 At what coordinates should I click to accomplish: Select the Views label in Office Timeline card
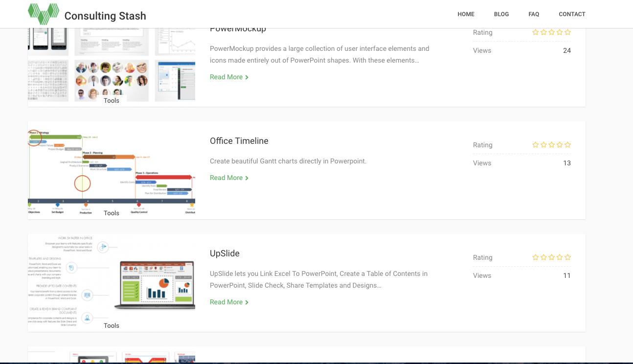[482, 163]
